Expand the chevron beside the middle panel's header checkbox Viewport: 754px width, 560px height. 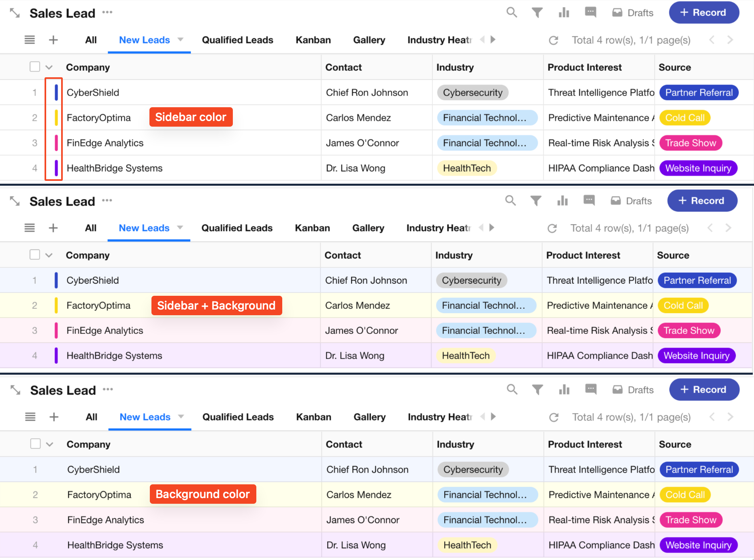coord(49,255)
